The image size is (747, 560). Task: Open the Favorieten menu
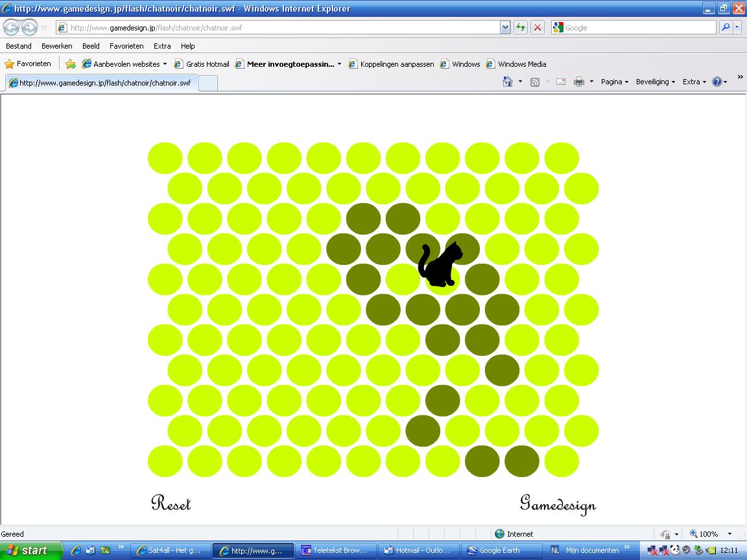[126, 46]
